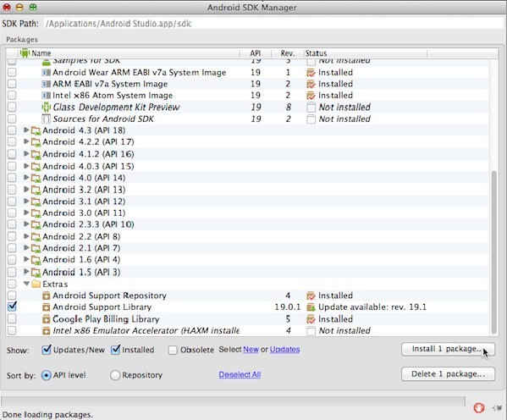Image resolution: width=507 pixels, height=420 pixels.
Task: Collapse the Extras tree node
Action: (26, 284)
